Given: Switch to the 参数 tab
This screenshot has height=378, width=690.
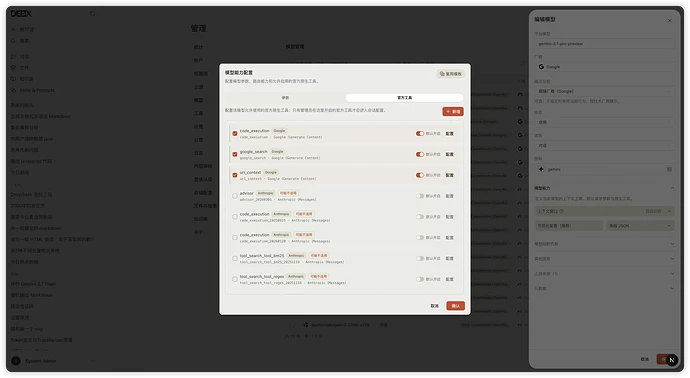Looking at the screenshot, I should click(x=285, y=98).
